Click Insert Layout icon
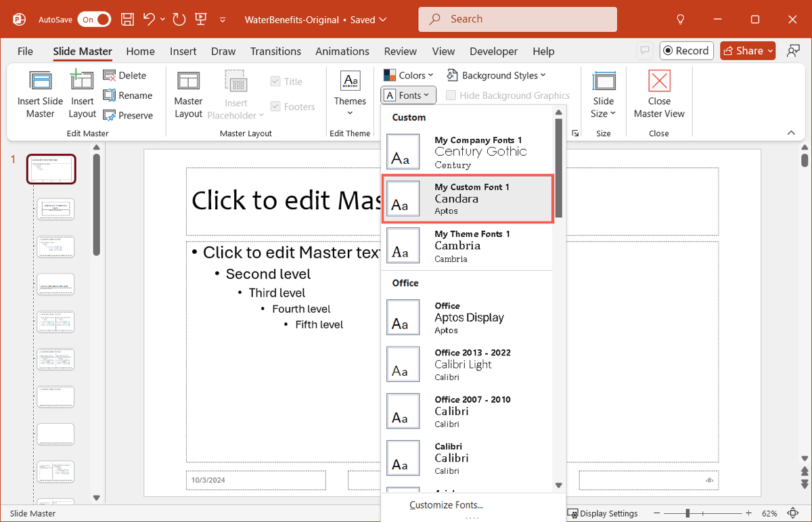This screenshot has height=522, width=812. 82,95
